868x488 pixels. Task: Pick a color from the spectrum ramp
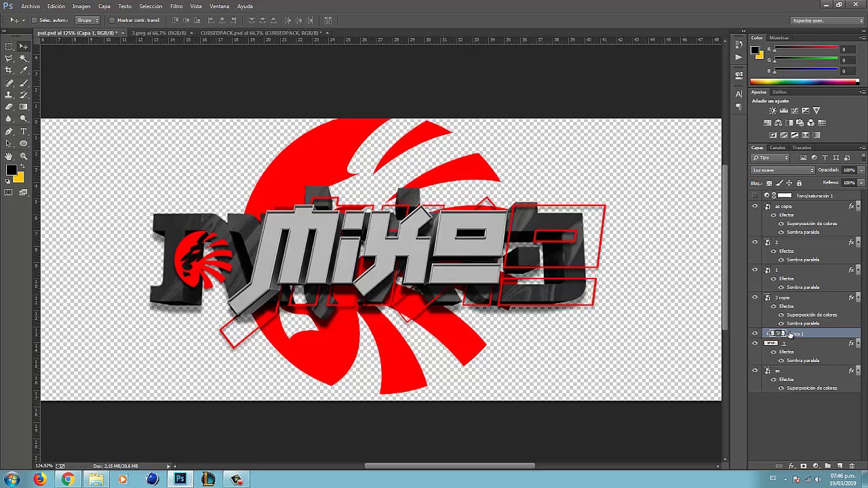click(x=804, y=82)
